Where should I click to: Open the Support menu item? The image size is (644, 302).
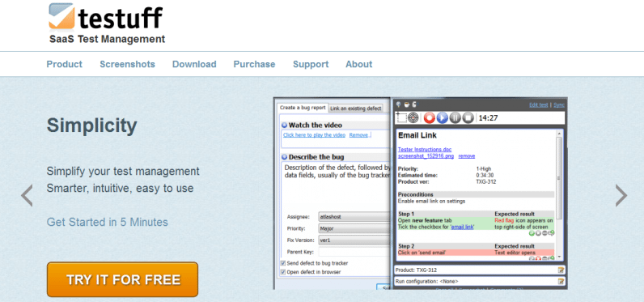[x=311, y=64]
